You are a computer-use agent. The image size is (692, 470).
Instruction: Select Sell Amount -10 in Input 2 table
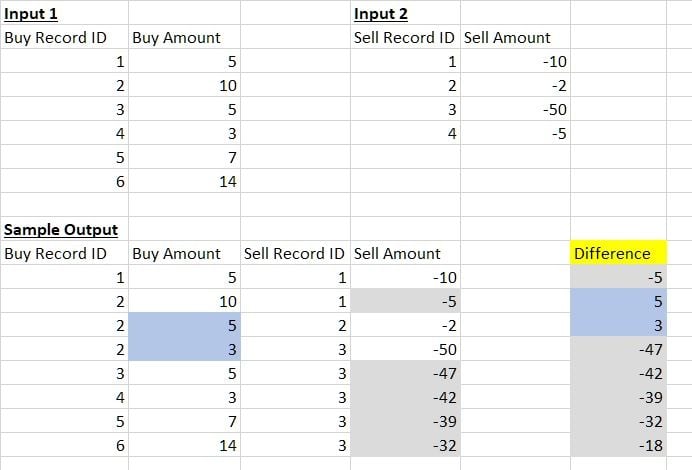515,61
